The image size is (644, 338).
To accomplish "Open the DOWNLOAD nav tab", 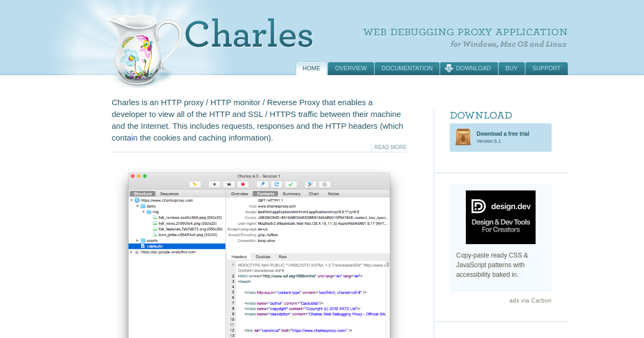I will pyautogui.click(x=469, y=69).
